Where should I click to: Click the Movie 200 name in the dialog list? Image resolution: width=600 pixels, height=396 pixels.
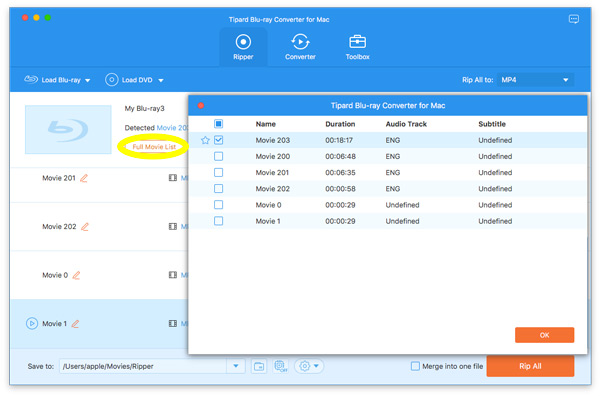[272, 156]
